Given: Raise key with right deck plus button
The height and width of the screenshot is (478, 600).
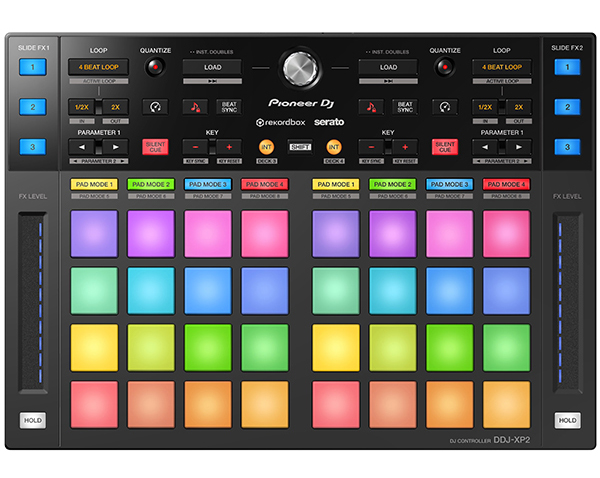Looking at the screenshot, I should coord(405,147).
